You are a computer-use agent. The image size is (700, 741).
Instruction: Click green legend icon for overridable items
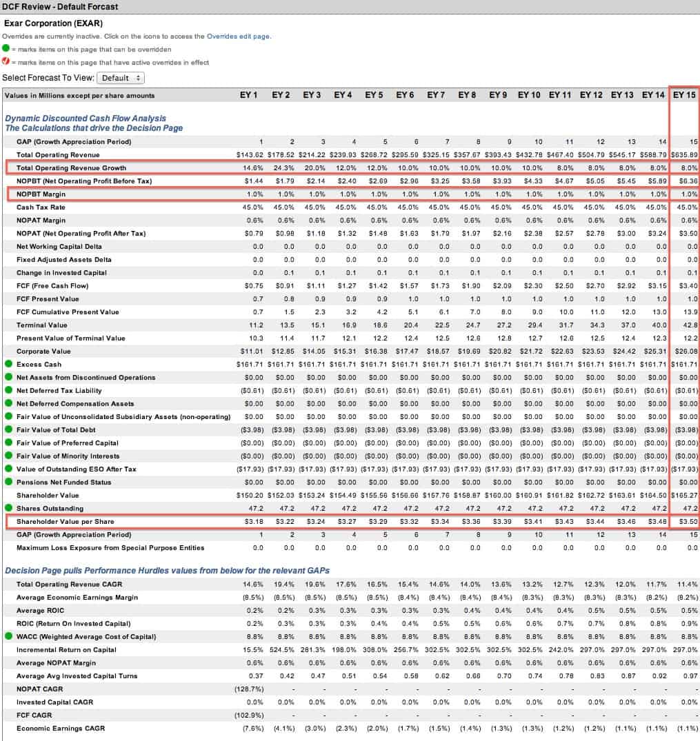6,48
